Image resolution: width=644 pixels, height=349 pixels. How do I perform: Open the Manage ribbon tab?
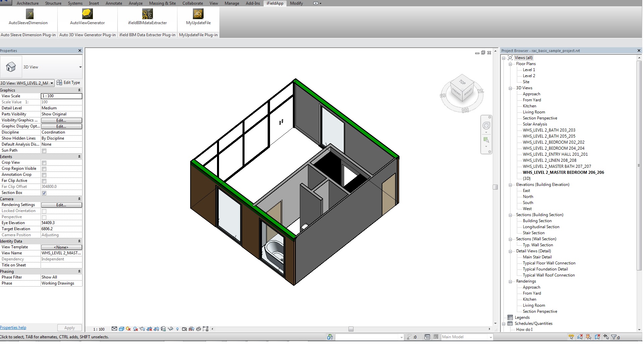232,3
